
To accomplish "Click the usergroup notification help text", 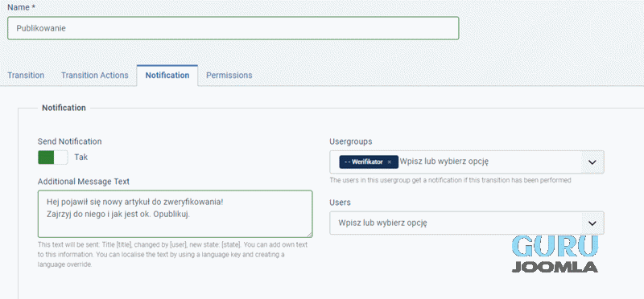I will (x=450, y=181).
